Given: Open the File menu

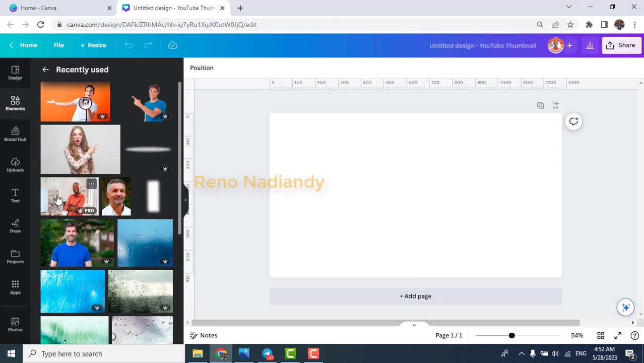Looking at the screenshot, I should click(x=58, y=45).
